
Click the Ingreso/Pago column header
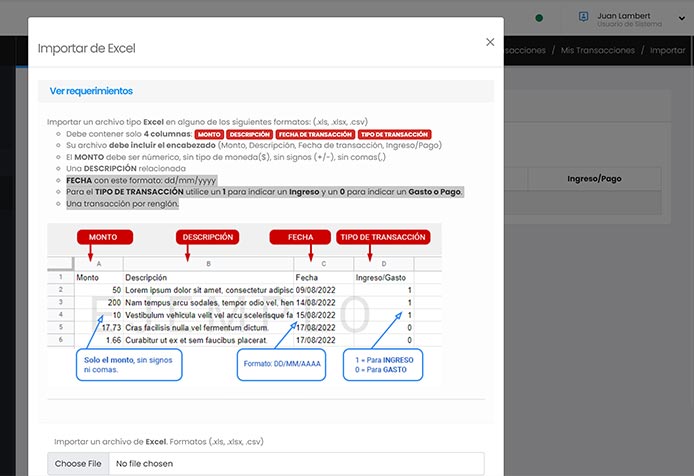click(594, 179)
